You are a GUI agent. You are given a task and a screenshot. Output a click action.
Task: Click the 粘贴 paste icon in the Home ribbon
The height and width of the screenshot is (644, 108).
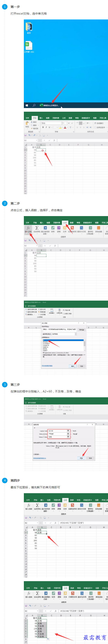pyautogui.click(x=27, y=124)
